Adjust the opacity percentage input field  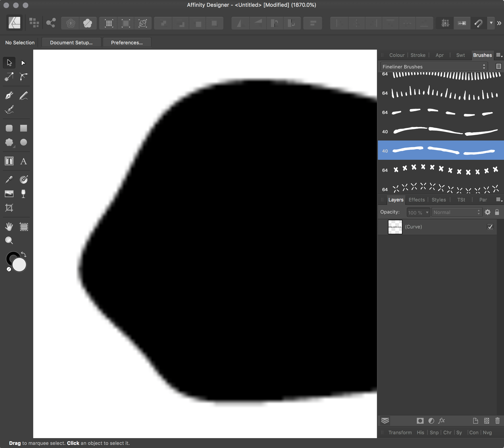pyautogui.click(x=416, y=212)
